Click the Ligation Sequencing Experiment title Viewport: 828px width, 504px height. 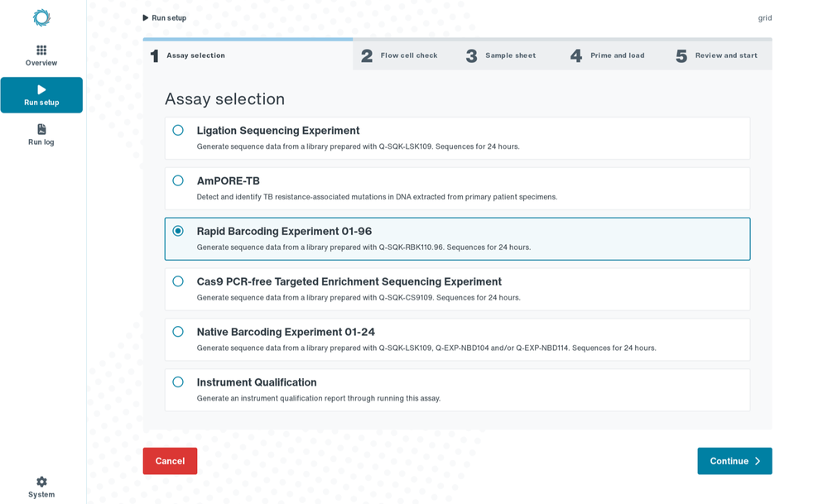pos(277,131)
